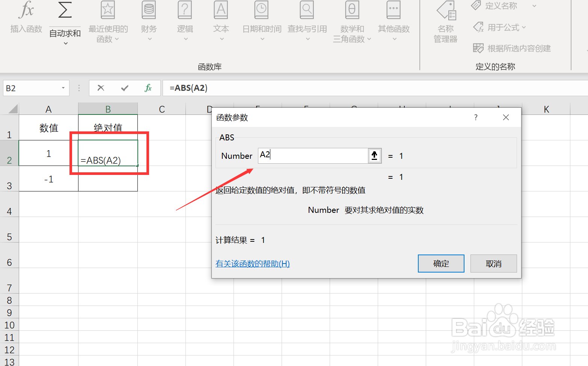Open the Name Manager (名称管理器)
588x366 pixels.
click(446, 23)
